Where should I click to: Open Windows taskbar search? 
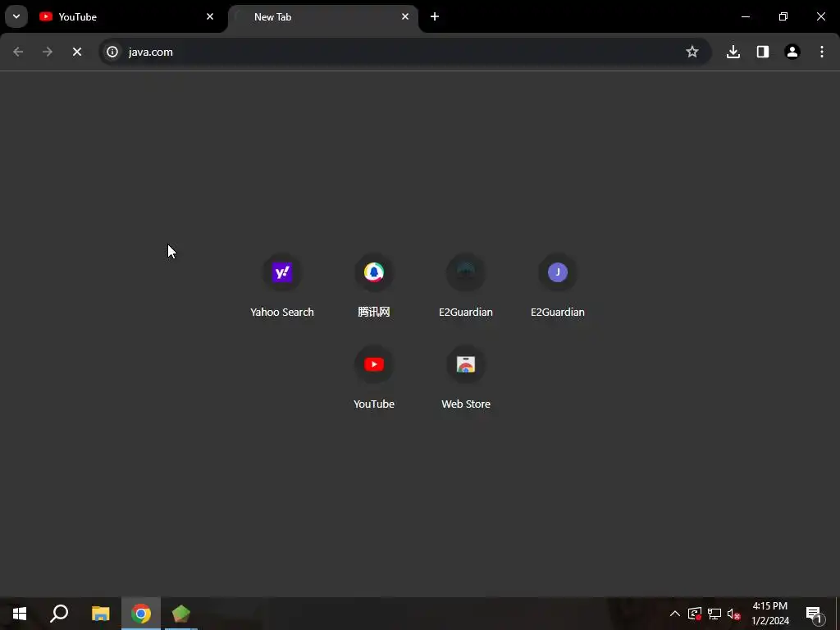tap(59, 614)
